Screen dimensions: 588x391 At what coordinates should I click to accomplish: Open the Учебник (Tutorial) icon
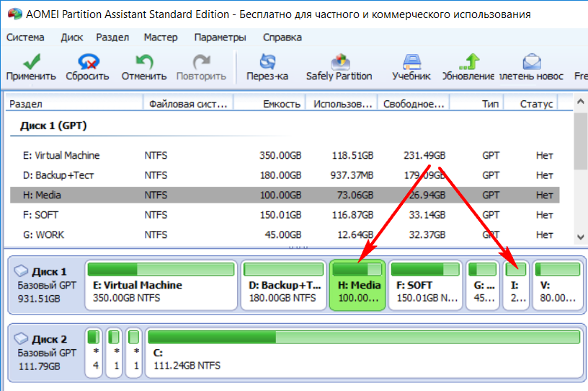tap(411, 62)
